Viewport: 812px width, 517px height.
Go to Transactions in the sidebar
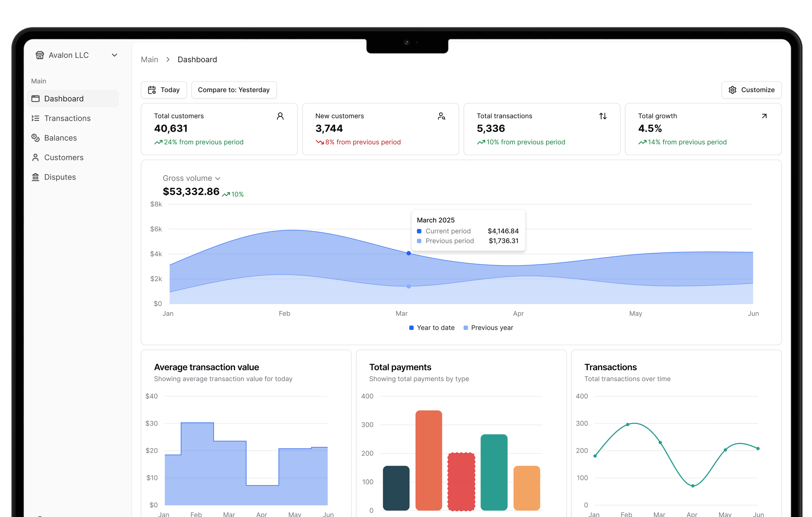(67, 118)
